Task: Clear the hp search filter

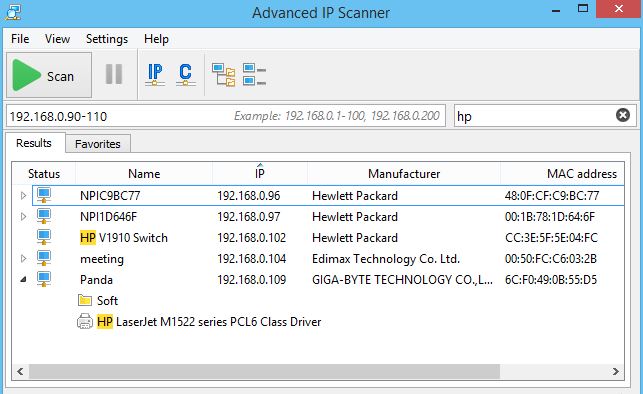Action: 622,115
